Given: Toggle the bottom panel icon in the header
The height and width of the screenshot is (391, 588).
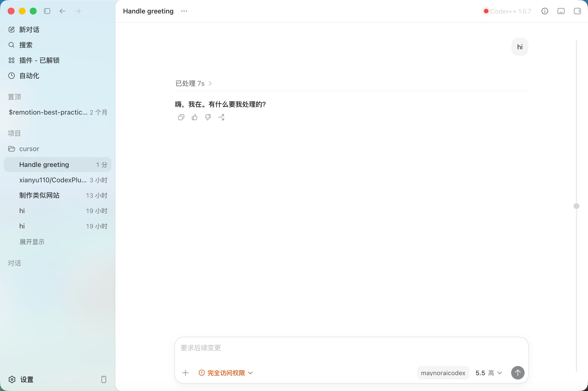Looking at the screenshot, I should (561, 11).
